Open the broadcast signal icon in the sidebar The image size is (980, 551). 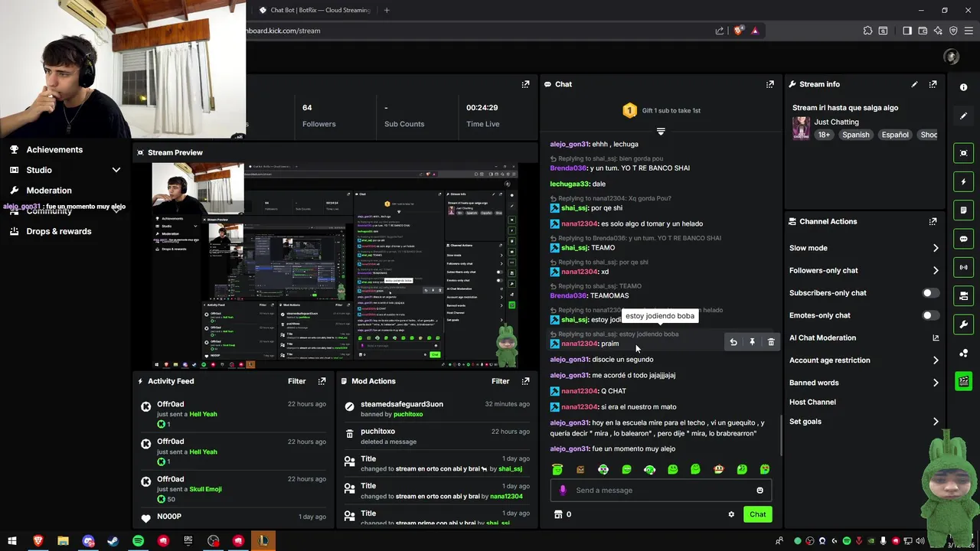964,267
